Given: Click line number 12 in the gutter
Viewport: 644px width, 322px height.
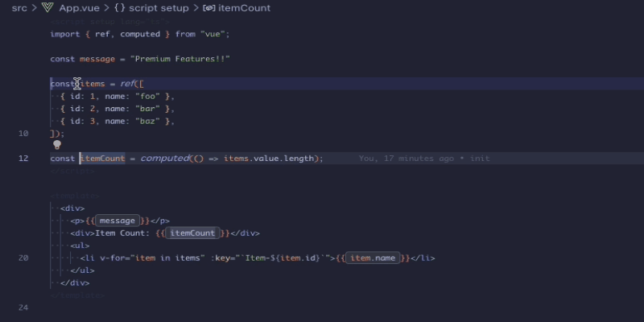Looking at the screenshot, I should coord(23,158).
